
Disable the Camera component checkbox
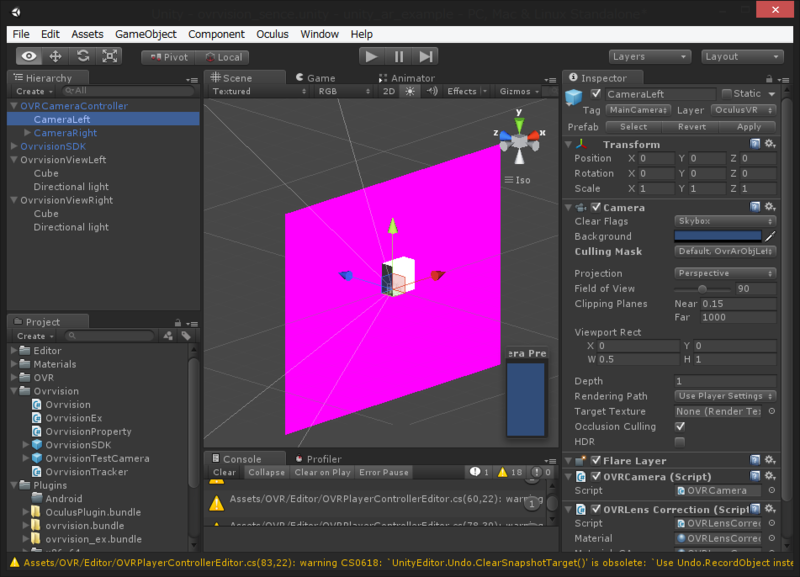[595, 207]
